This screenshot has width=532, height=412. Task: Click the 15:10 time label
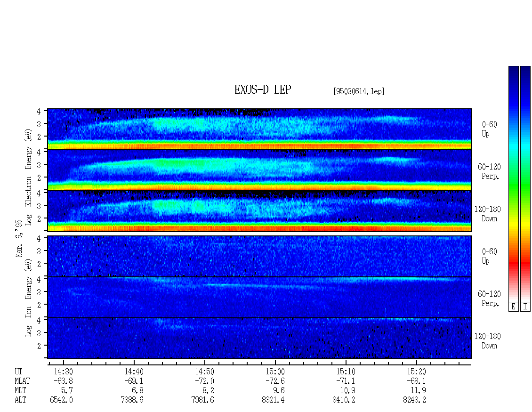346,372
